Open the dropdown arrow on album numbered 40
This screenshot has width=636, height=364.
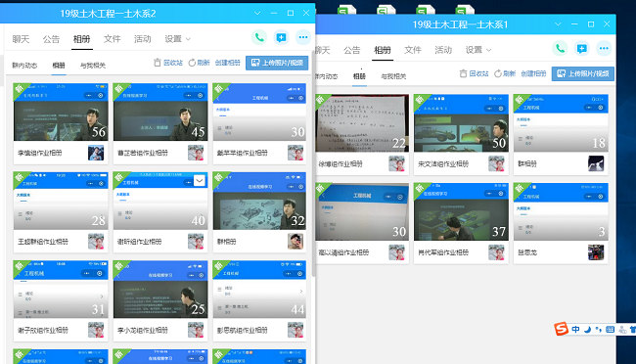pyautogui.click(x=200, y=181)
